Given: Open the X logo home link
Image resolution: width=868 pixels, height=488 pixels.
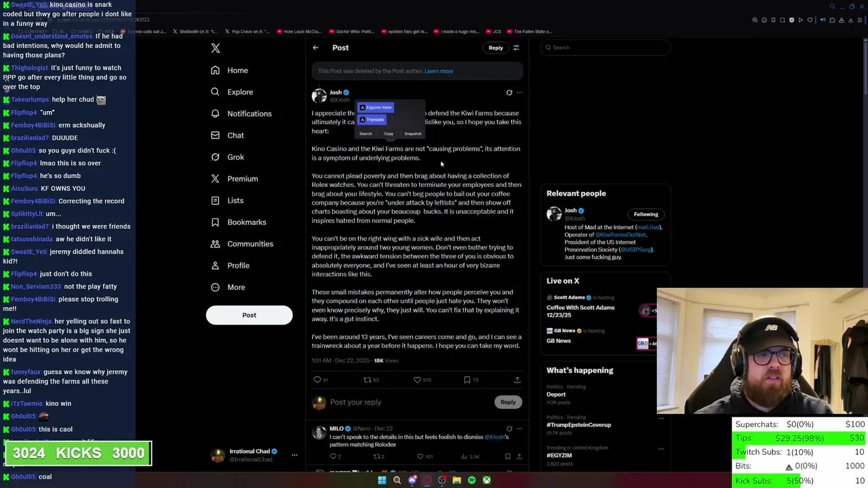Looking at the screenshot, I should pos(216,48).
